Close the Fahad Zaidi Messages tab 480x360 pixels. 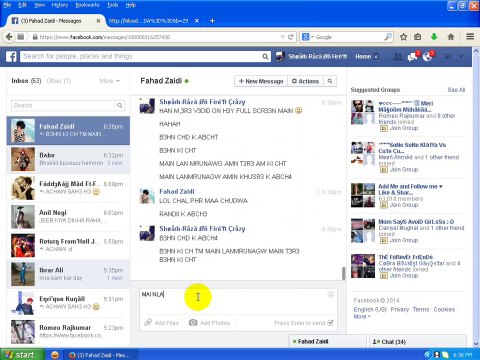pos(98,21)
